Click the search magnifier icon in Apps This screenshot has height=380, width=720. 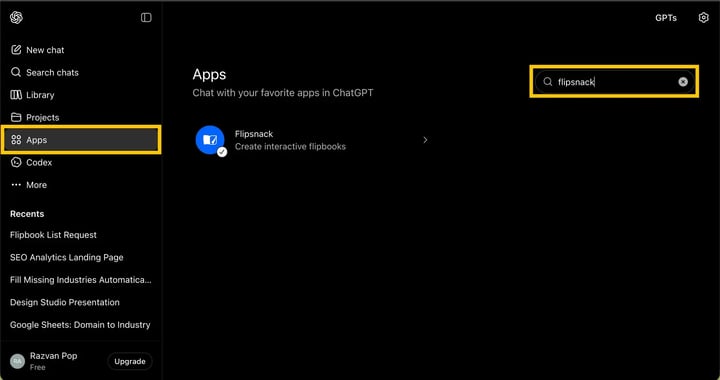pos(547,82)
